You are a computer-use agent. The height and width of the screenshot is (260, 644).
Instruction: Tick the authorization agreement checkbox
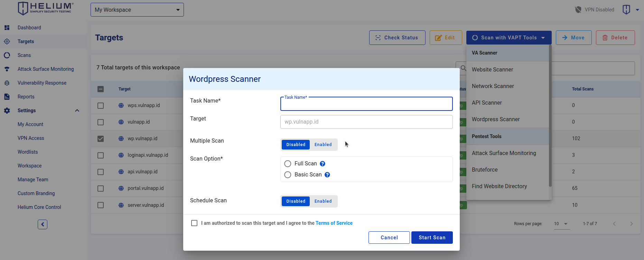(x=194, y=223)
